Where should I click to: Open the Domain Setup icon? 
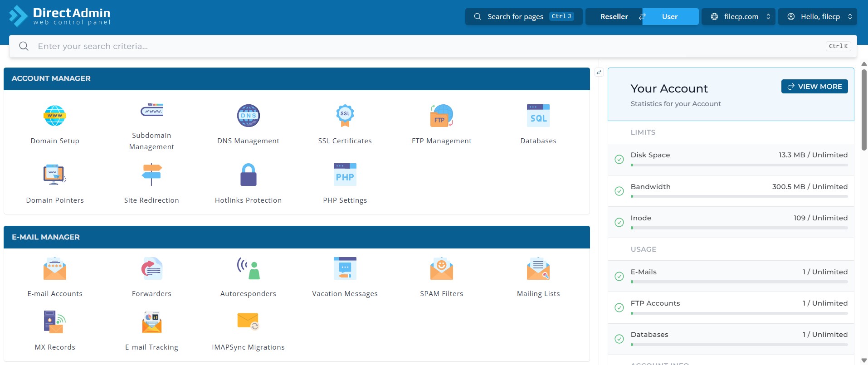(x=55, y=116)
